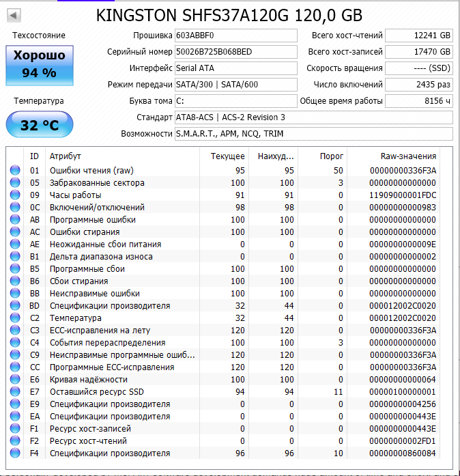Select status dot of F2 Ресурс хост-чтений
The width and height of the screenshot is (460, 476).
coord(15,440)
